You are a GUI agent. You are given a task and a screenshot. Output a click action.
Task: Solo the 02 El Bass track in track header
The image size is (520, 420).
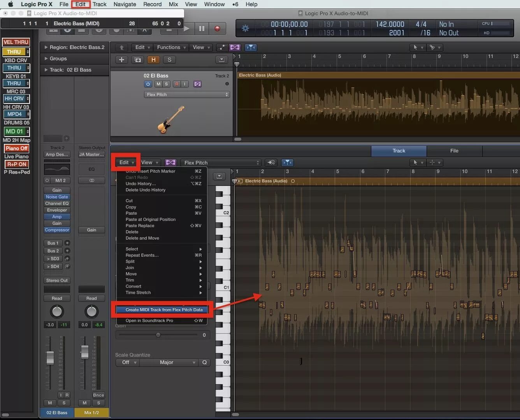pos(166,84)
